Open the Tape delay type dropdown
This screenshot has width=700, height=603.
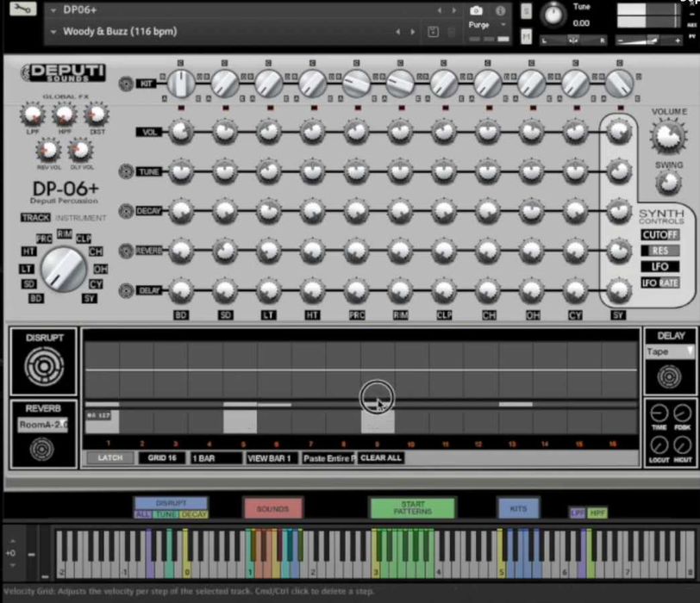pyautogui.click(x=669, y=351)
